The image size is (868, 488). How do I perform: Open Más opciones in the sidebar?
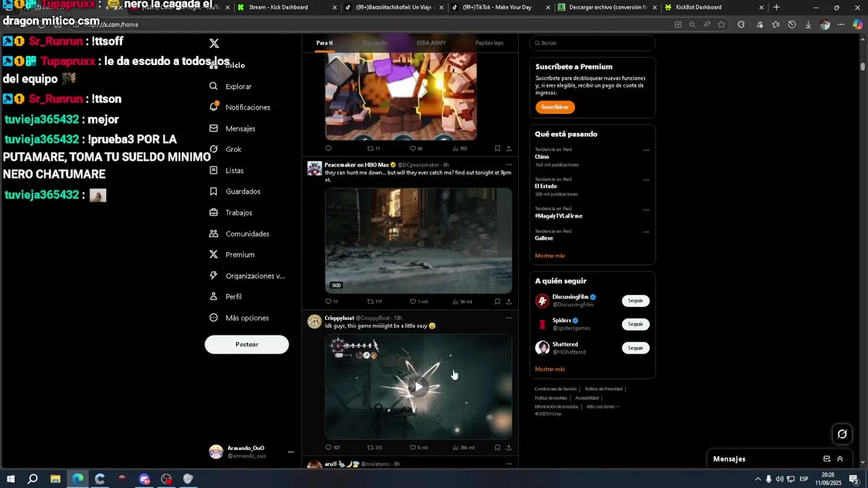tap(239, 317)
